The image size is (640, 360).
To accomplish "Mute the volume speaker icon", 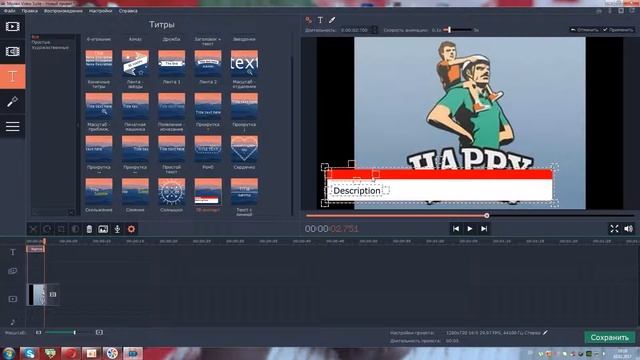I will pos(629,229).
